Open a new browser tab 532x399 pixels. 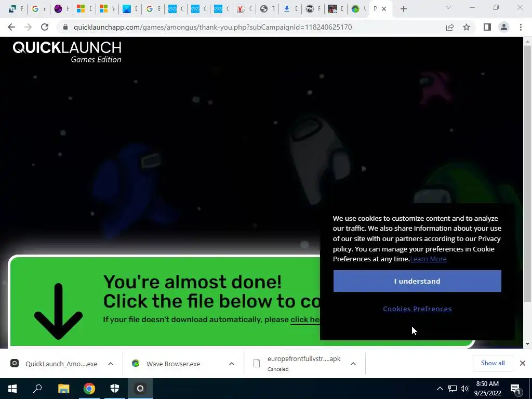click(x=403, y=9)
